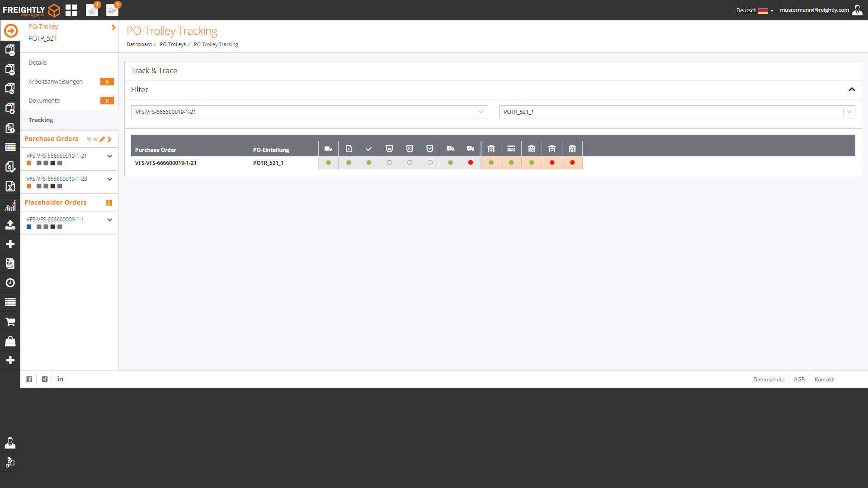Click the shield checkmark column header icon
This screenshot has width=868, height=488.
[430, 149]
